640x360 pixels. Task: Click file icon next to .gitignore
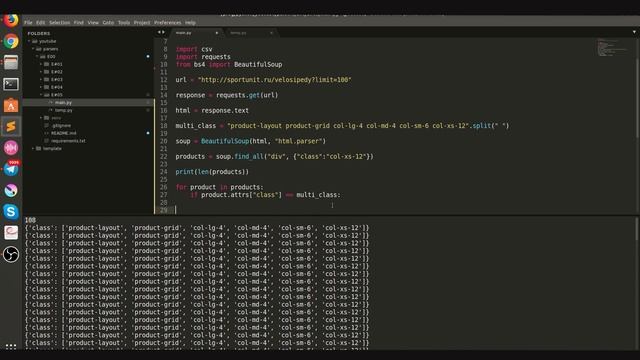[x=47, y=125]
